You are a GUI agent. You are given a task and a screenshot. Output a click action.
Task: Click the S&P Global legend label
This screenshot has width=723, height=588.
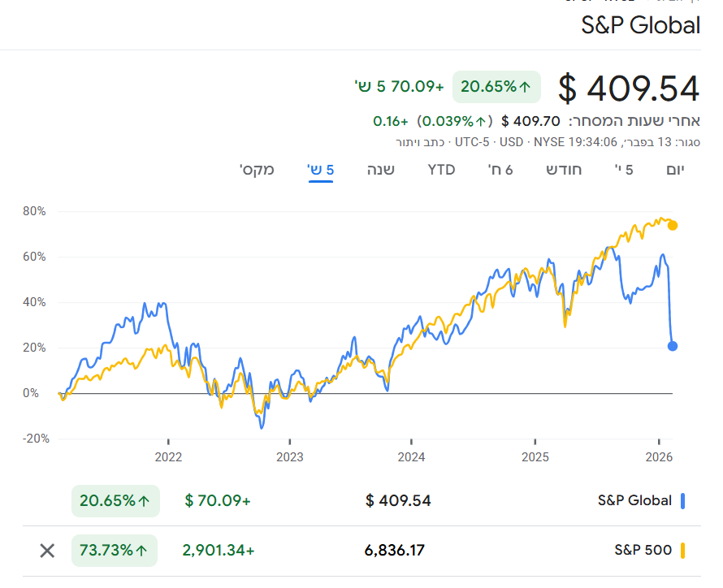point(634,500)
